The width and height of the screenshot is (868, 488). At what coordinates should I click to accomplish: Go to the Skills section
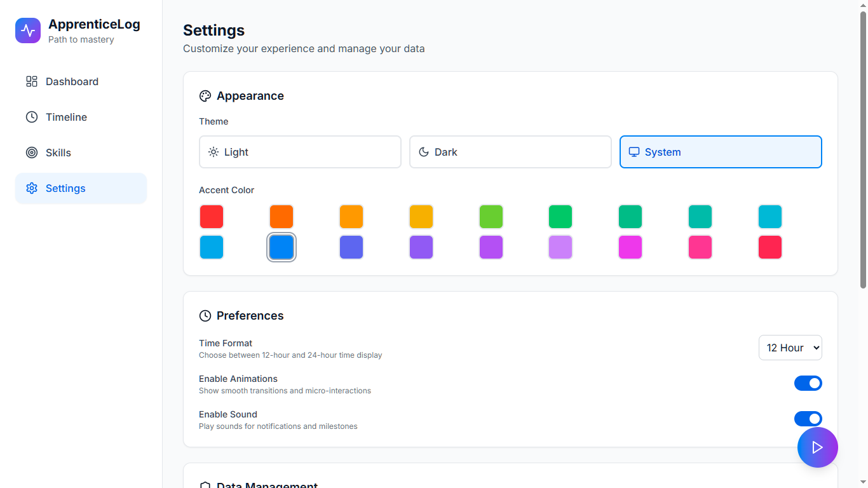pyautogui.click(x=58, y=152)
